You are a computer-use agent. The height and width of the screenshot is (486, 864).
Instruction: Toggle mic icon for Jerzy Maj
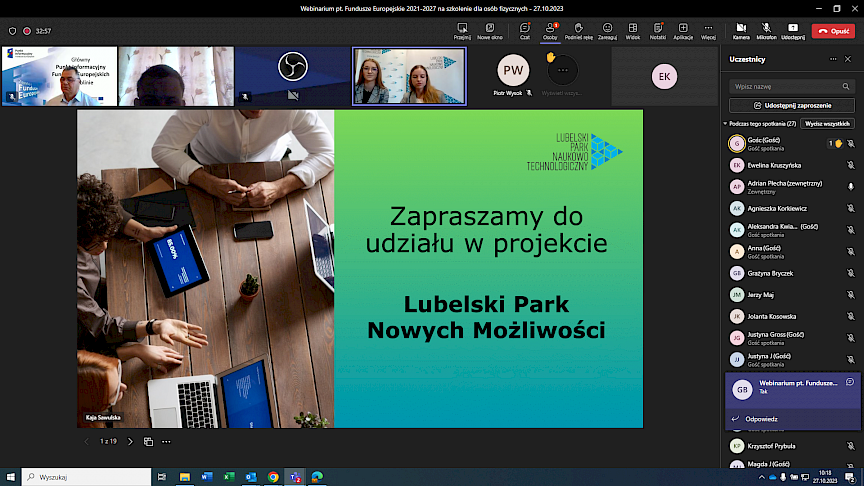click(x=851, y=295)
